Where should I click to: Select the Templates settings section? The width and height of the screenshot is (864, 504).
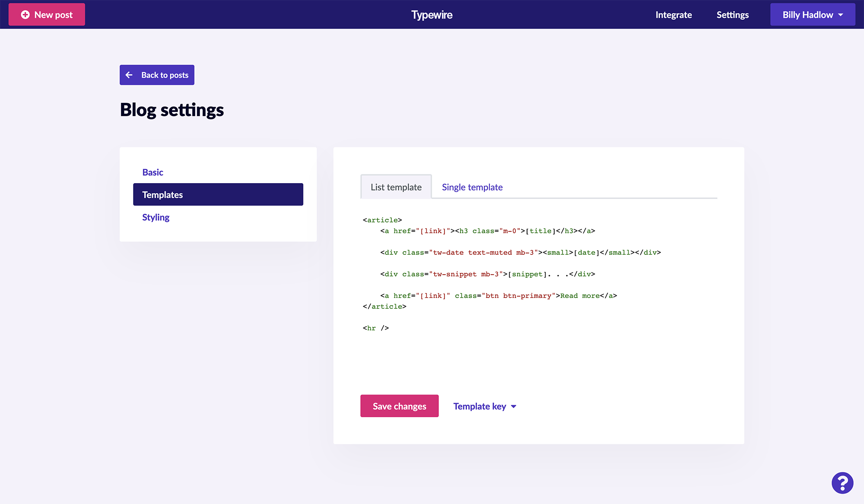218,195
